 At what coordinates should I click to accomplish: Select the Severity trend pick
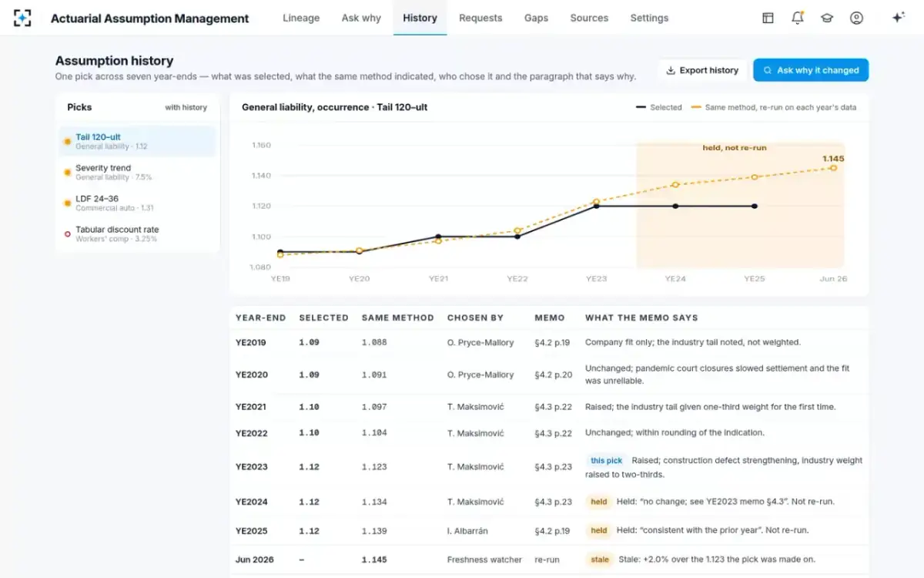[137, 172]
